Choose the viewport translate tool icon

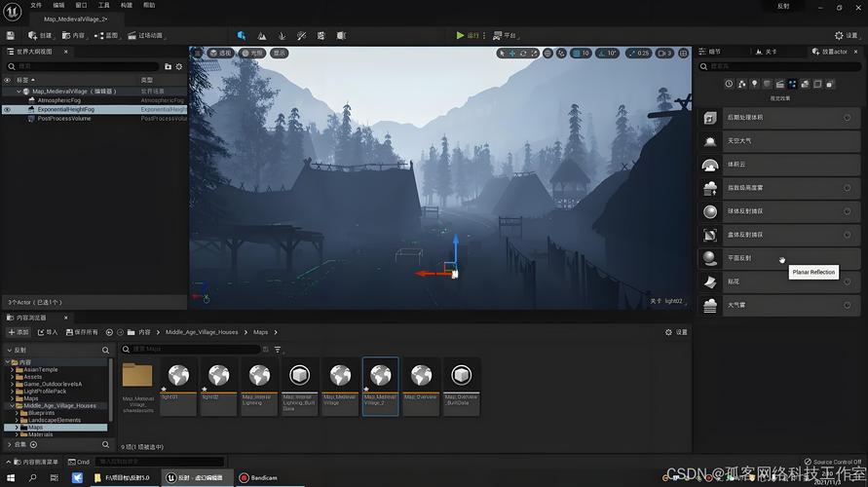(512, 54)
